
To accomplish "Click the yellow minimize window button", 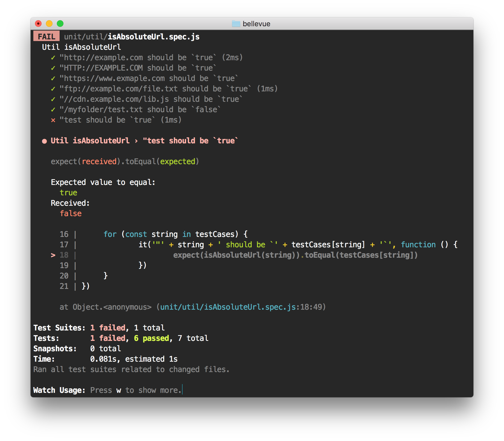I will pos(49,24).
